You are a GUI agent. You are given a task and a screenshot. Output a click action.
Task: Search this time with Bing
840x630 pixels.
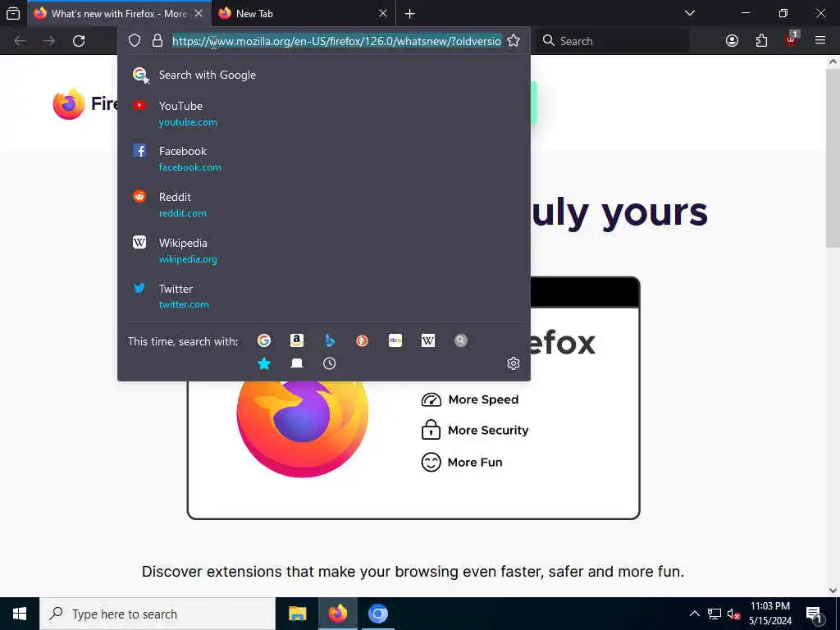(330, 340)
